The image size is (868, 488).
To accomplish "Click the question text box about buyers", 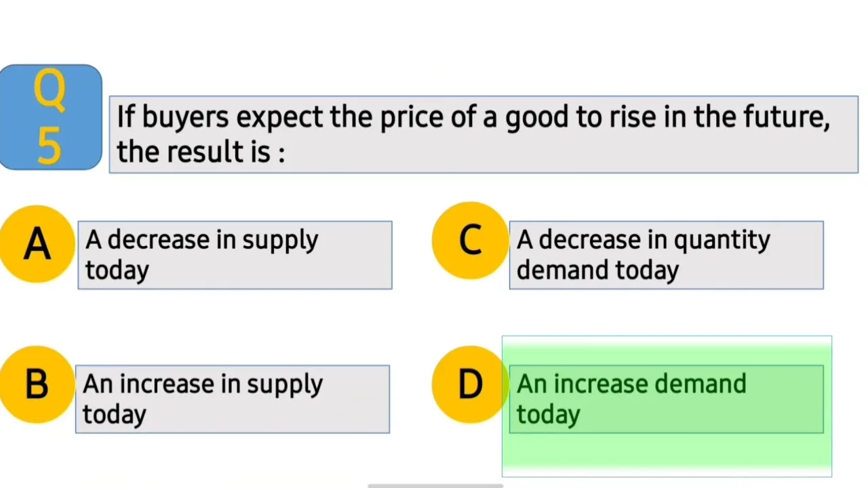I will pyautogui.click(x=484, y=134).
